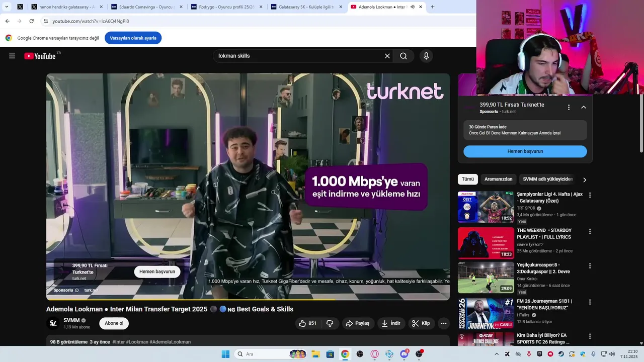Create a clip with the Klip button
The width and height of the screenshot is (644, 362).
tap(421, 323)
